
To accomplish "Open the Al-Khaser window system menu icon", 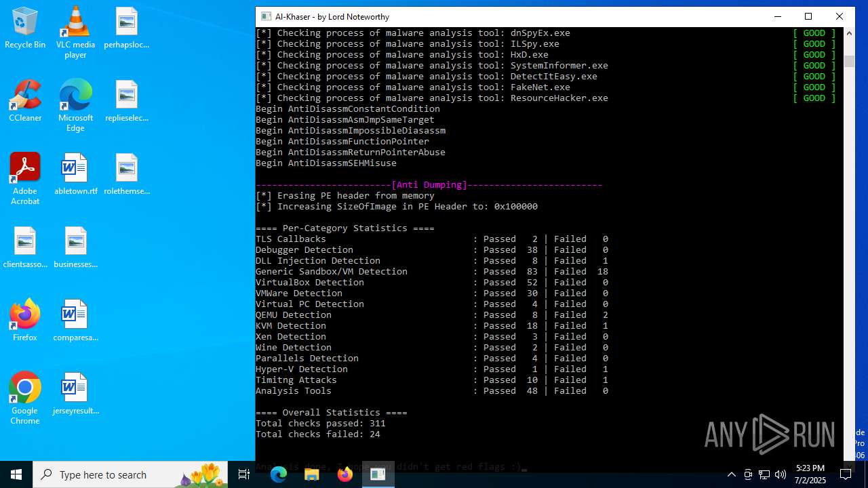I will click(x=266, y=16).
